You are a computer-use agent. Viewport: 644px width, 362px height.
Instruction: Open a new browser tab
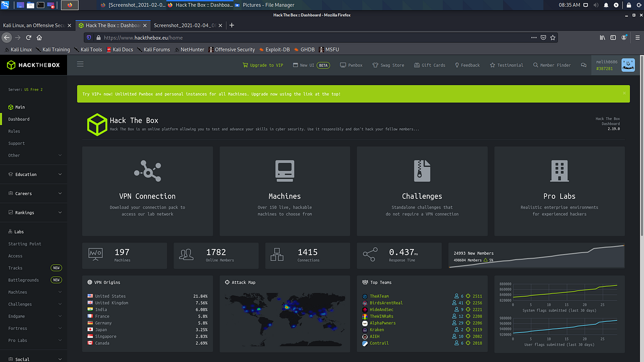(x=232, y=25)
